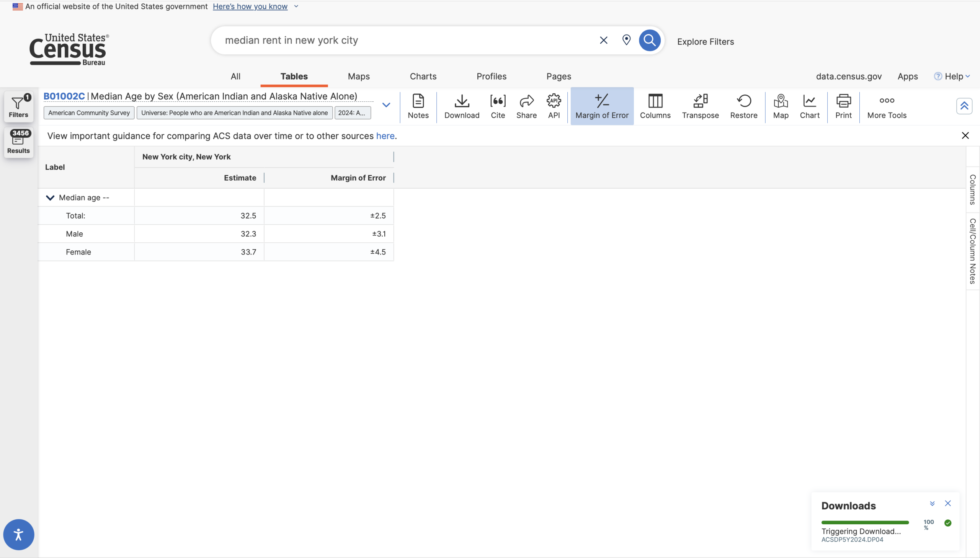Open the API gear icon

tap(554, 106)
